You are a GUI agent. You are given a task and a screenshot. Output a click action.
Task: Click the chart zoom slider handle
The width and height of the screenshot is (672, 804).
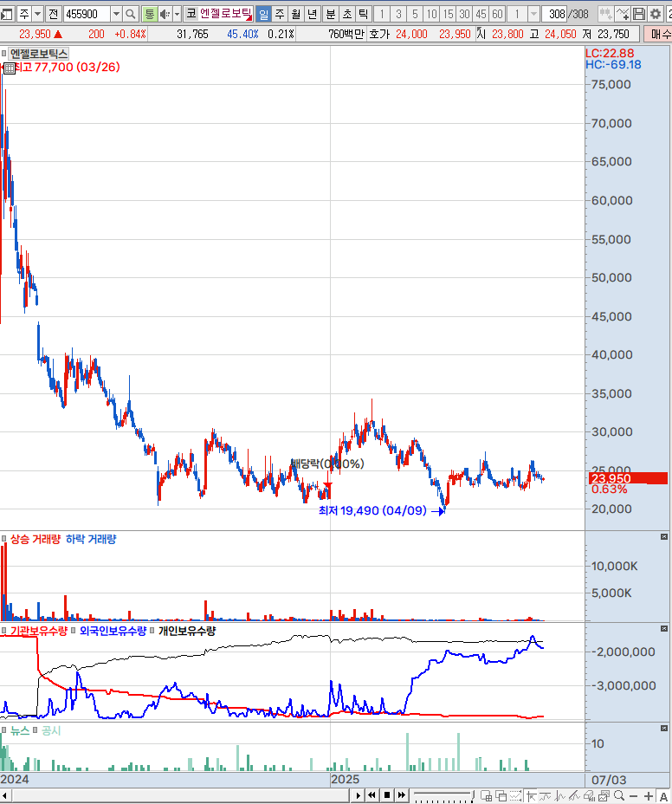tap(473, 794)
